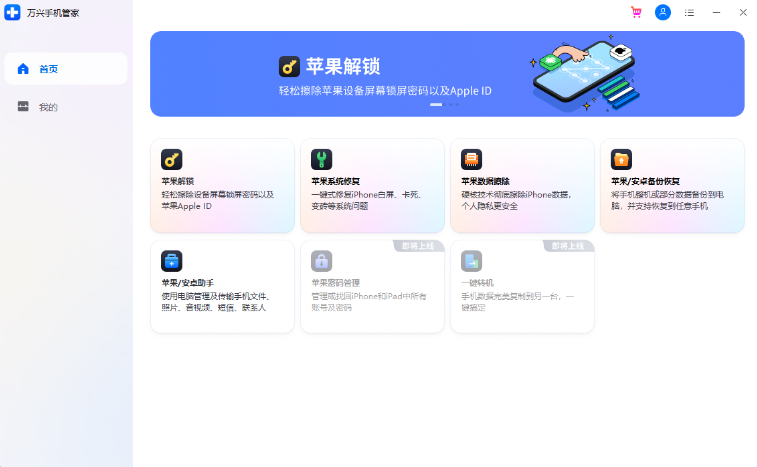Open the 苹果/安卓助手 card title
The height and width of the screenshot is (467, 757).
click(187, 283)
